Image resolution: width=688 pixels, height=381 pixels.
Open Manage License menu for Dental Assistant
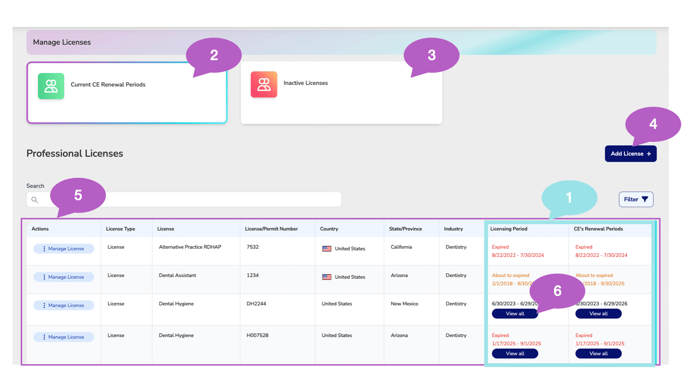pos(64,277)
